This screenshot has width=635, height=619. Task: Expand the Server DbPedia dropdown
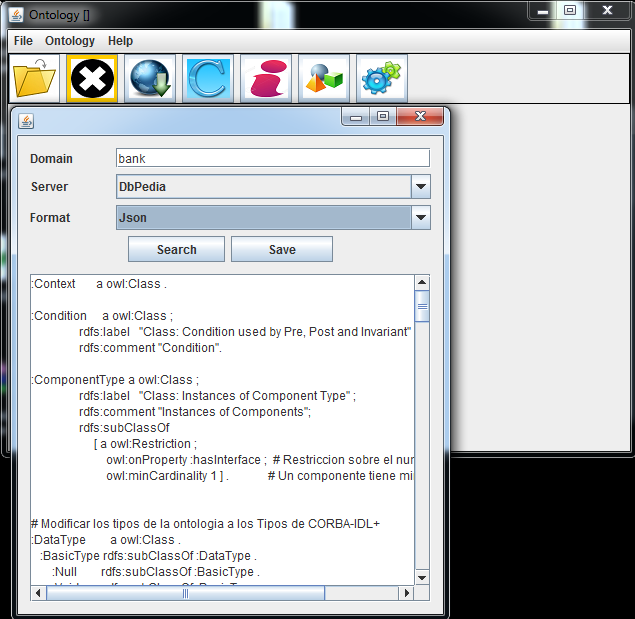tap(421, 187)
